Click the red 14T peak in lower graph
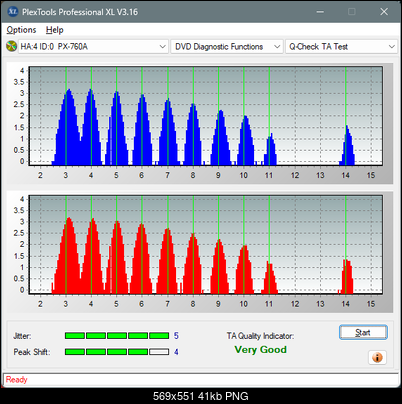 [347, 277]
